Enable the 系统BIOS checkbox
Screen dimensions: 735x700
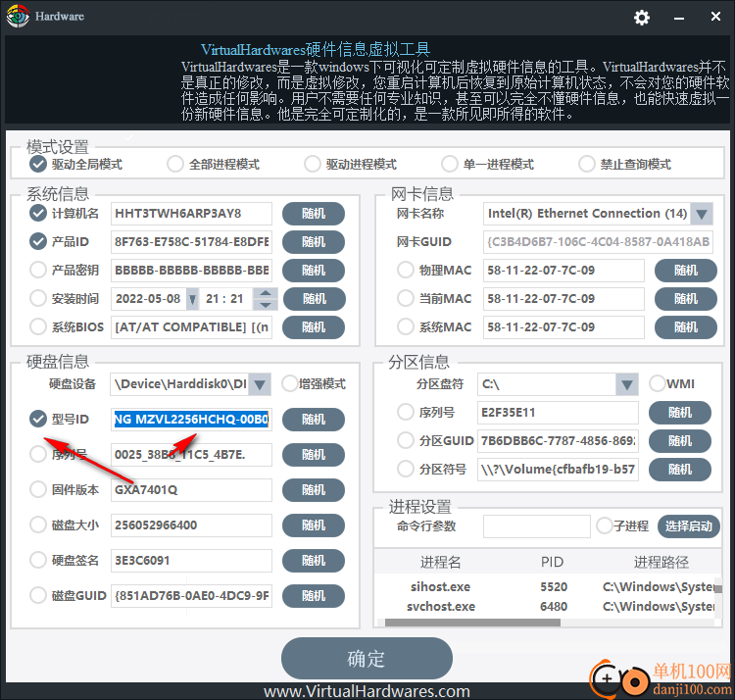click(38, 326)
